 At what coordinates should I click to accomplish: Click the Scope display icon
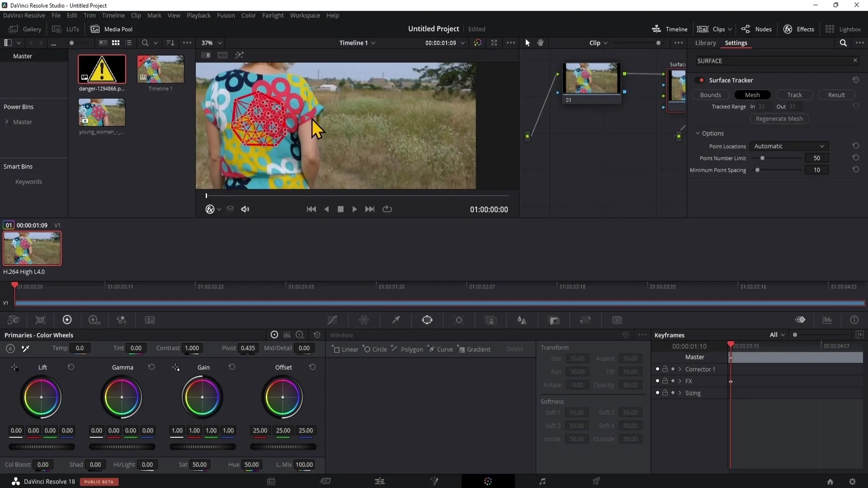click(829, 320)
